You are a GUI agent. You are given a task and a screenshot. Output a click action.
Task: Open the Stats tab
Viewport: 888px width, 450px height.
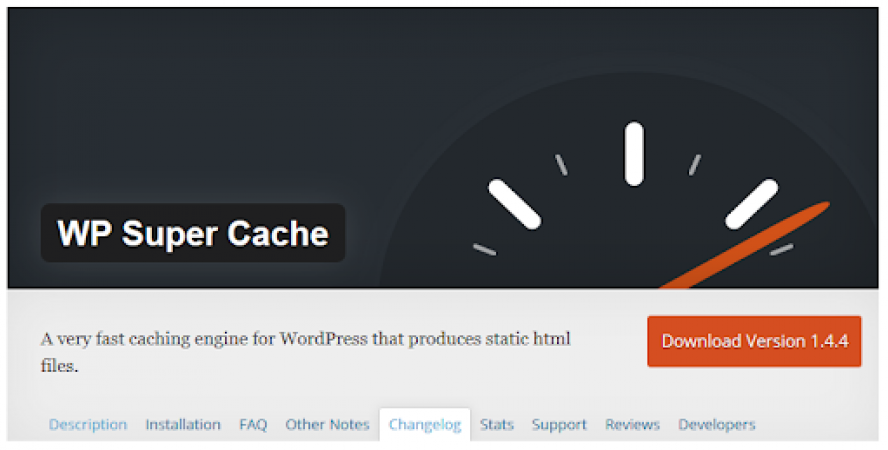(x=497, y=425)
